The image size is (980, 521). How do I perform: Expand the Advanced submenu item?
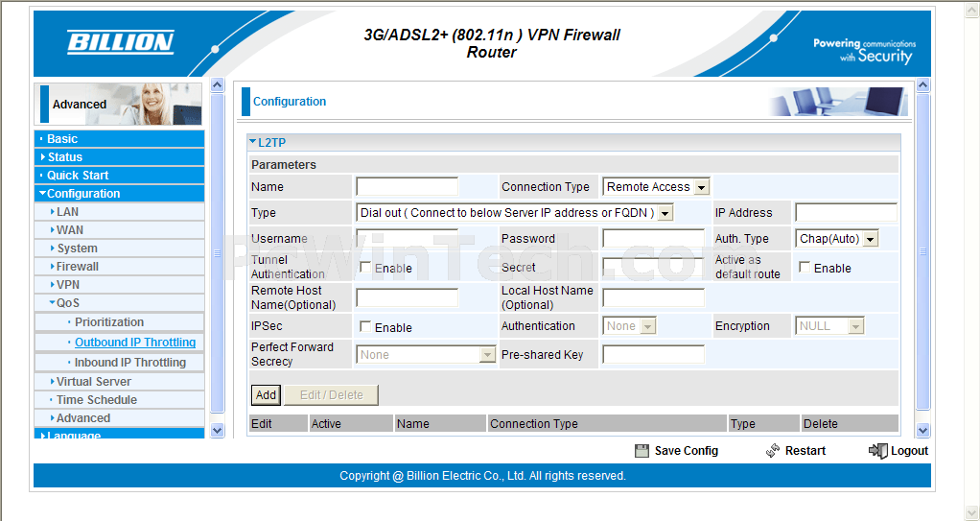119,417
